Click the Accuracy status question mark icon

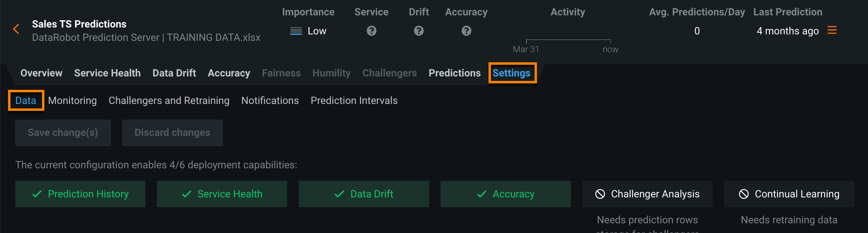[x=466, y=31]
